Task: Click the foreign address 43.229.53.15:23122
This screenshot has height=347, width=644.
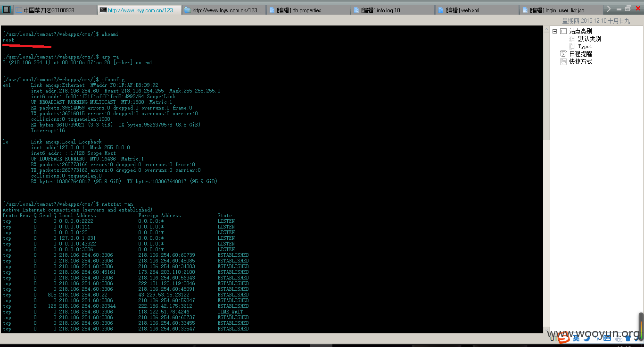Action: [x=164, y=295]
